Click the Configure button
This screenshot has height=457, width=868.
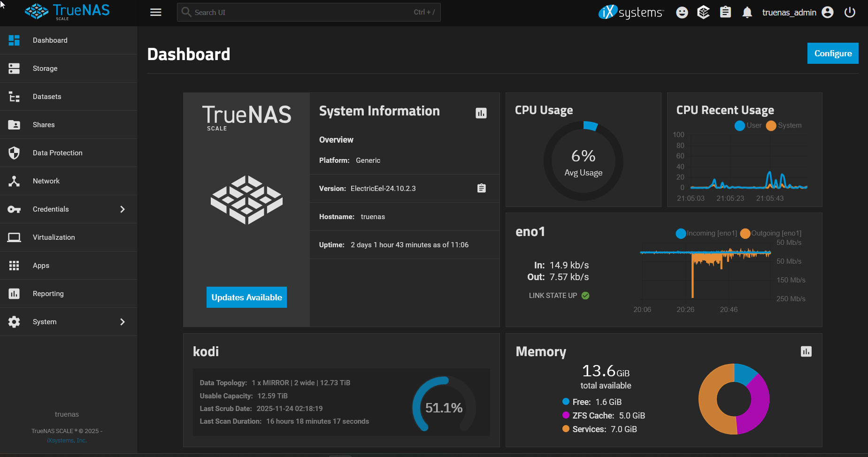click(832, 53)
